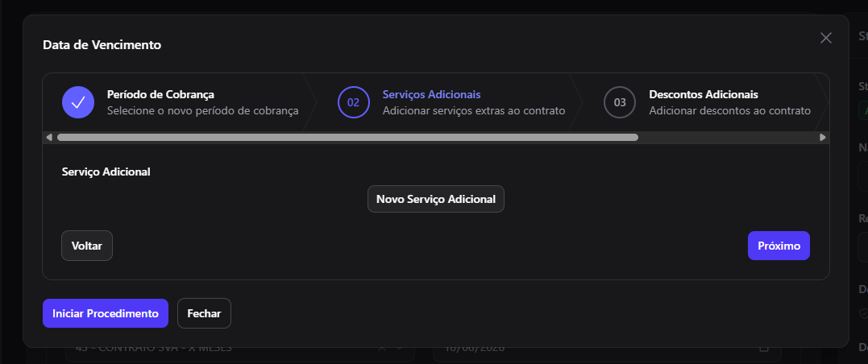
Task: Click the right arrow of the steps scrollbar
Action: [823, 137]
